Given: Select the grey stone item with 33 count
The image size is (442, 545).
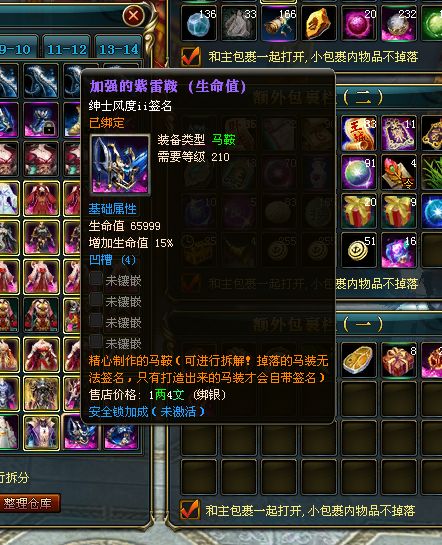Looking at the screenshot, I should click(x=239, y=24).
